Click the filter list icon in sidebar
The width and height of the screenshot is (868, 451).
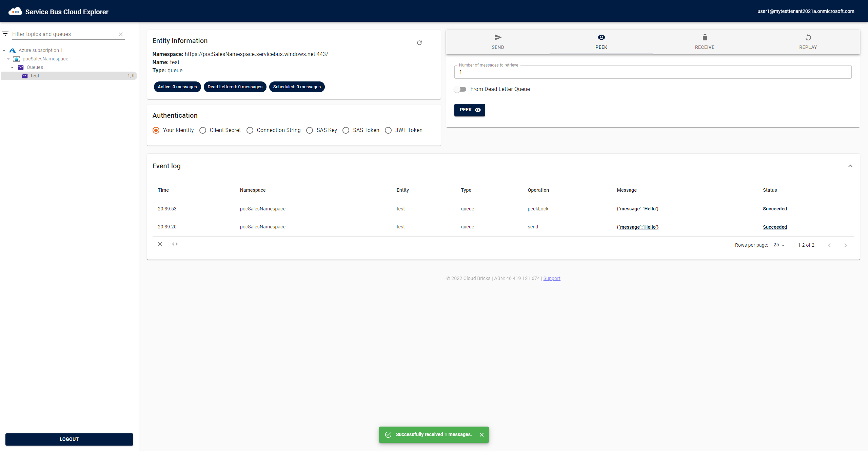pos(5,34)
